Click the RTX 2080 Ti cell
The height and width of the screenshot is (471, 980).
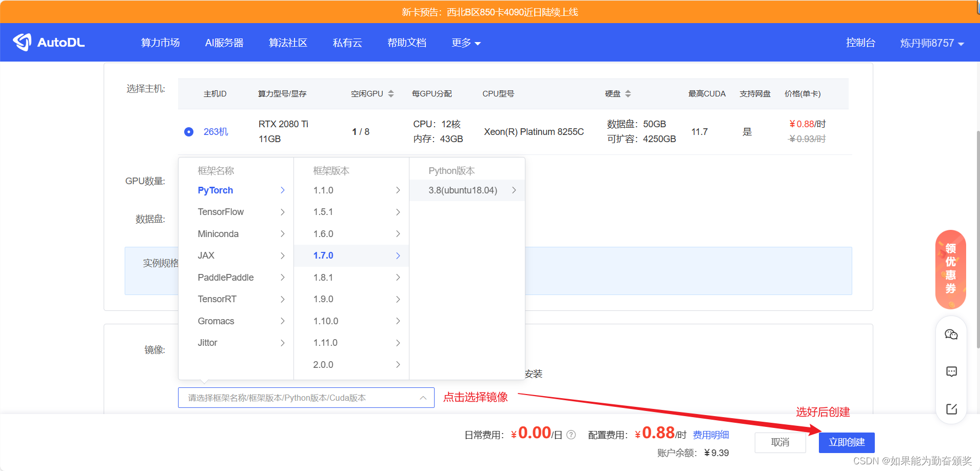[283, 124]
